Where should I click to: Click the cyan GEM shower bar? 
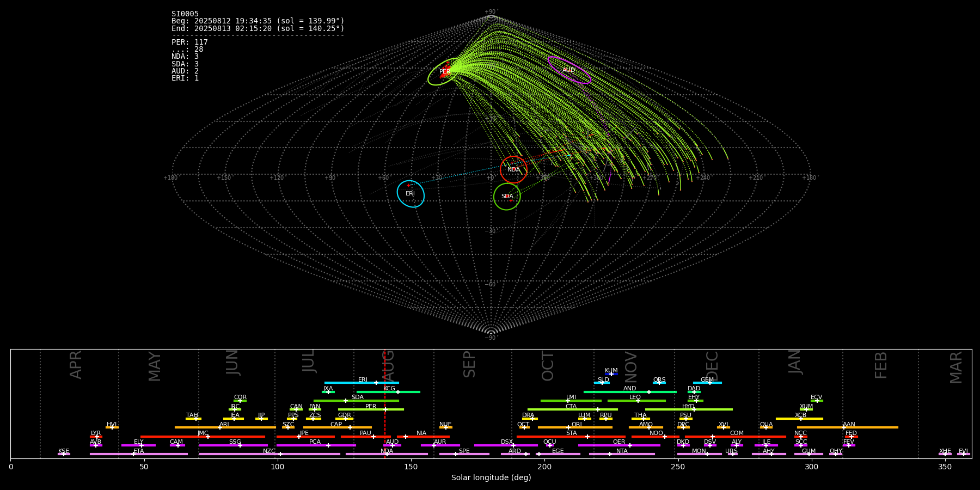[707, 383]
